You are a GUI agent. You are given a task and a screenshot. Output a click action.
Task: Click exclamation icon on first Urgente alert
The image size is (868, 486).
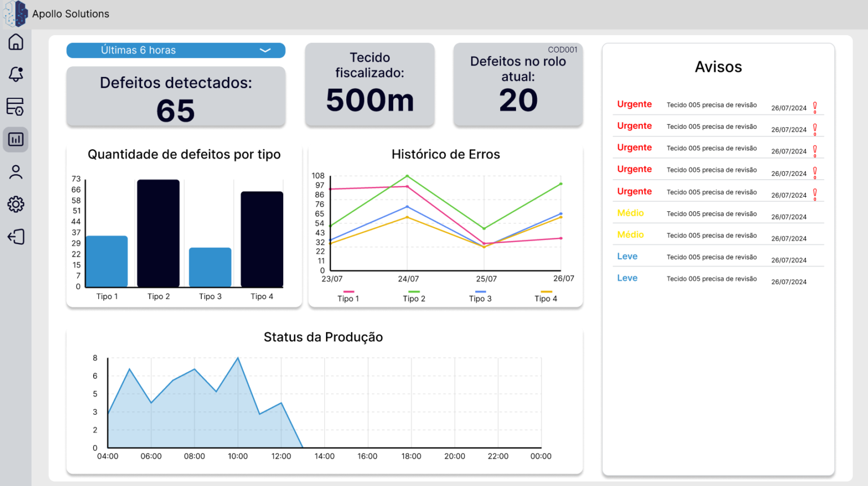(x=815, y=107)
